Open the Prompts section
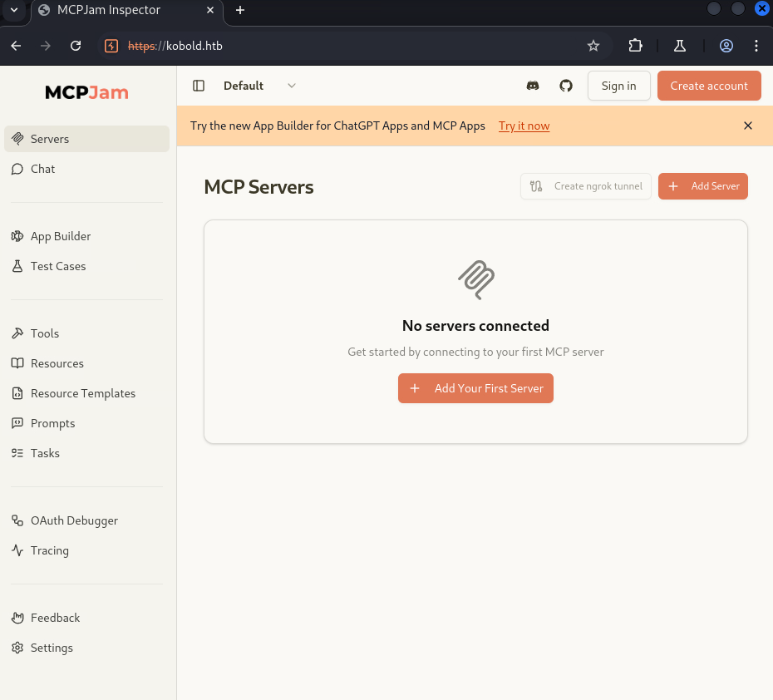This screenshot has width=773, height=700. click(52, 423)
